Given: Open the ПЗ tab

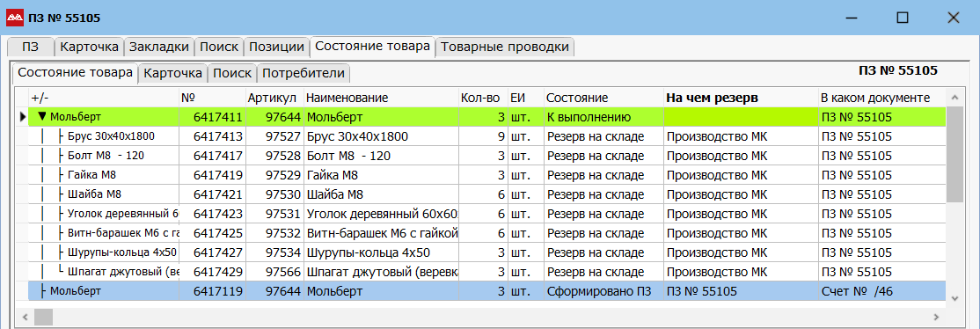Looking at the screenshot, I should point(31,47).
